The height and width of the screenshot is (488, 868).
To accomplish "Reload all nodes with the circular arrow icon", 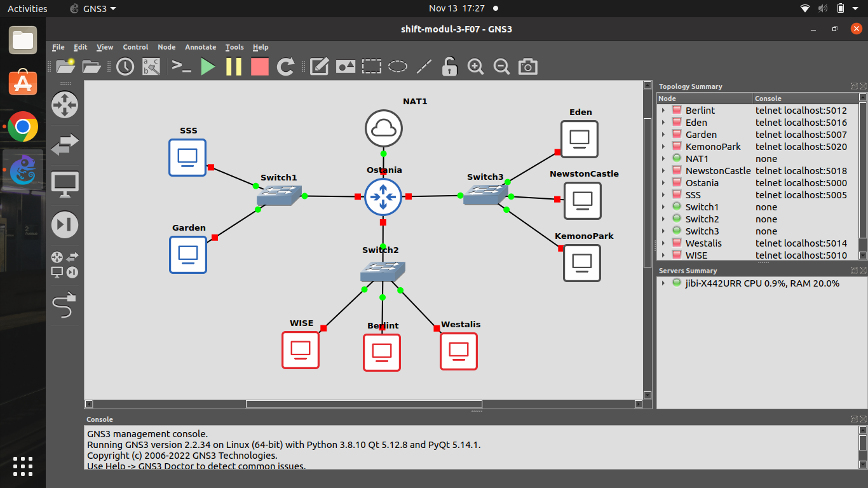I will coord(286,66).
